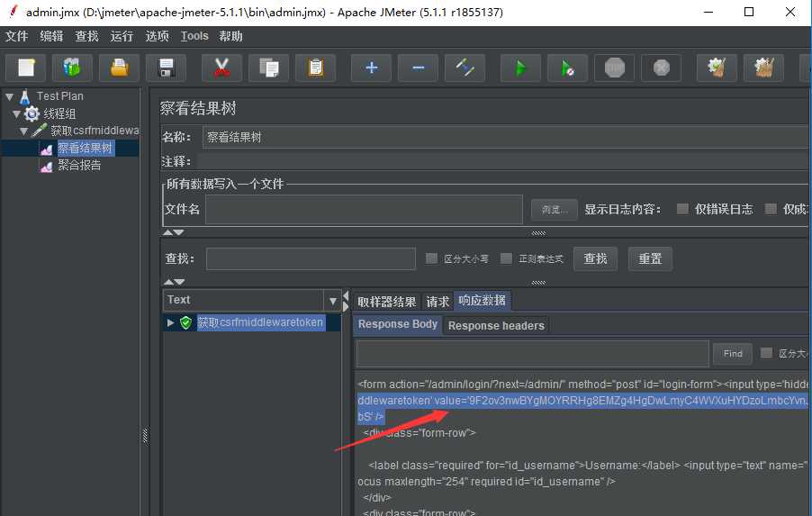Click the Open file folder icon
812x516 pixels.
tap(119, 68)
